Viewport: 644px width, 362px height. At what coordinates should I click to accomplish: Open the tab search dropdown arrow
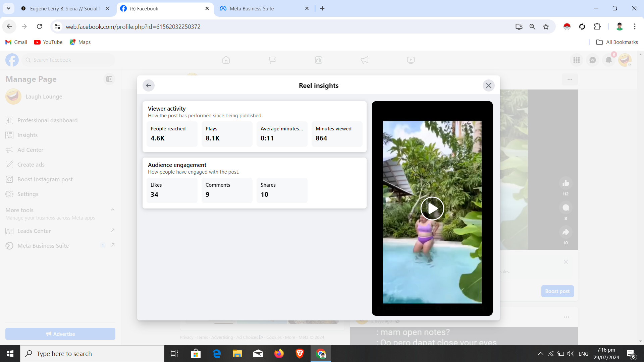pyautogui.click(x=8, y=8)
